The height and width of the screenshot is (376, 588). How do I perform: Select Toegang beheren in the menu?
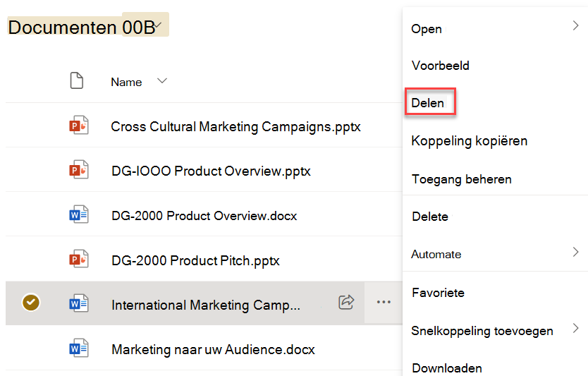click(462, 179)
